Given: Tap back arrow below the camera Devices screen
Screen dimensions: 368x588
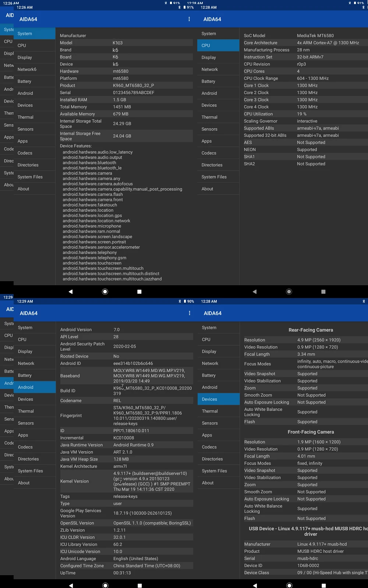Looking at the screenshot, I should pyautogui.click(x=255, y=585).
